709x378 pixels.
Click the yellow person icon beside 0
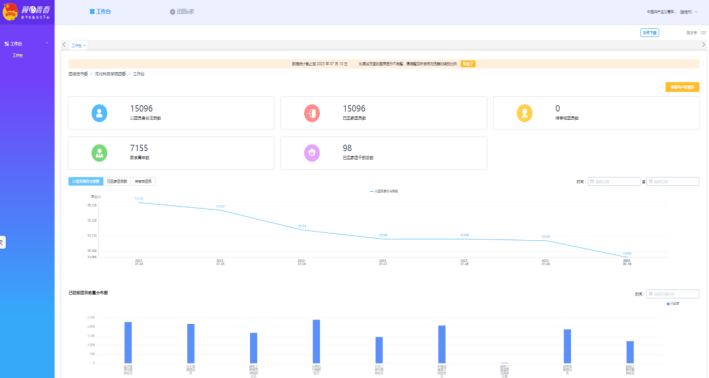click(x=525, y=113)
